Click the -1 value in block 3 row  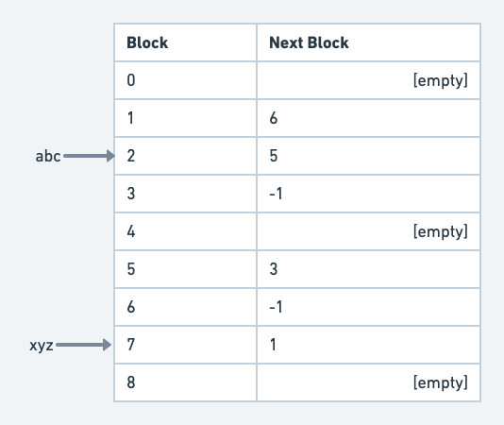point(276,194)
